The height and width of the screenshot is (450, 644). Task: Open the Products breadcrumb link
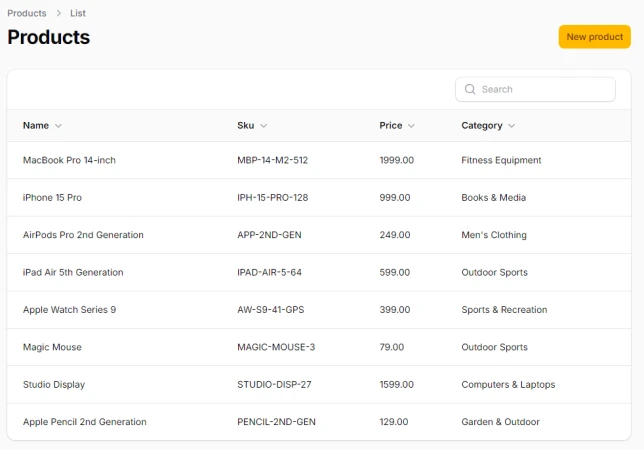27,14
